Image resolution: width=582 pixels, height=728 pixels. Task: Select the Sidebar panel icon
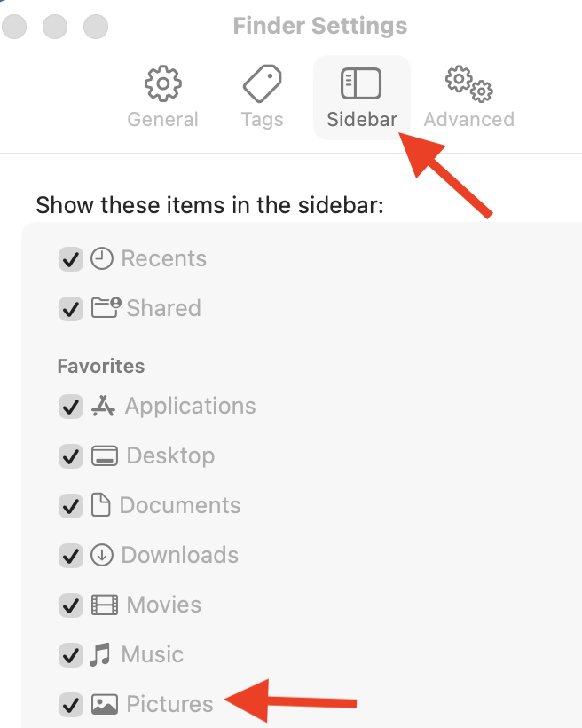point(361,83)
